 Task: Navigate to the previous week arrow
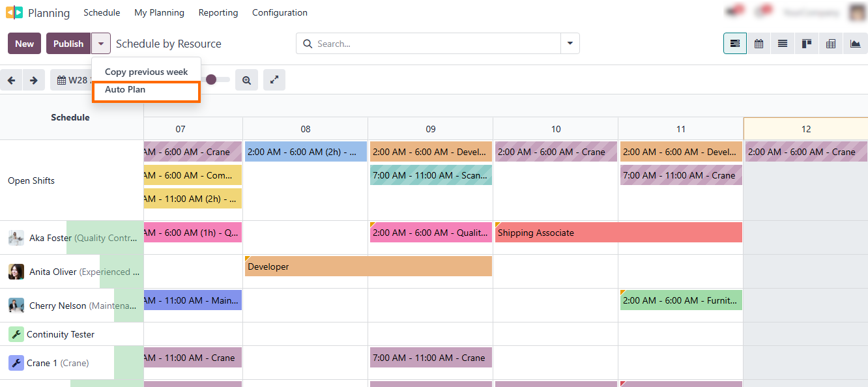tap(11, 79)
